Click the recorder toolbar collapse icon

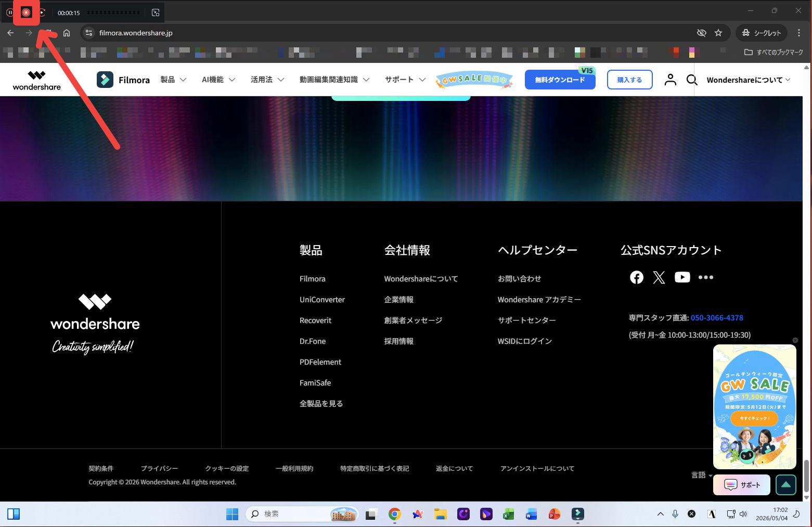(156, 12)
